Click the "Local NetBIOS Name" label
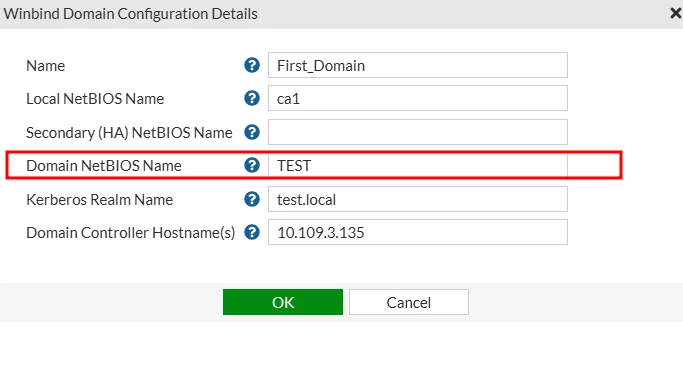The height and width of the screenshot is (388, 683). 95,99
